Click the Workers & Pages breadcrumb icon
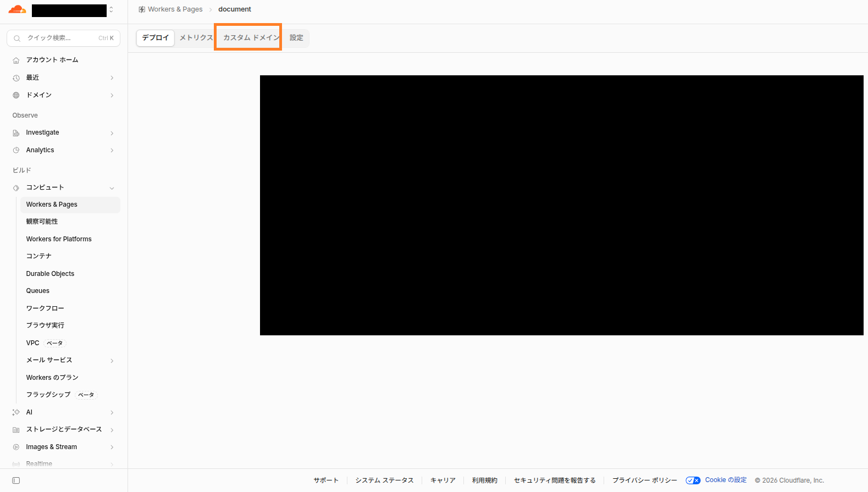The width and height of the screenshot is (868, 492). [x=142, y=9]
